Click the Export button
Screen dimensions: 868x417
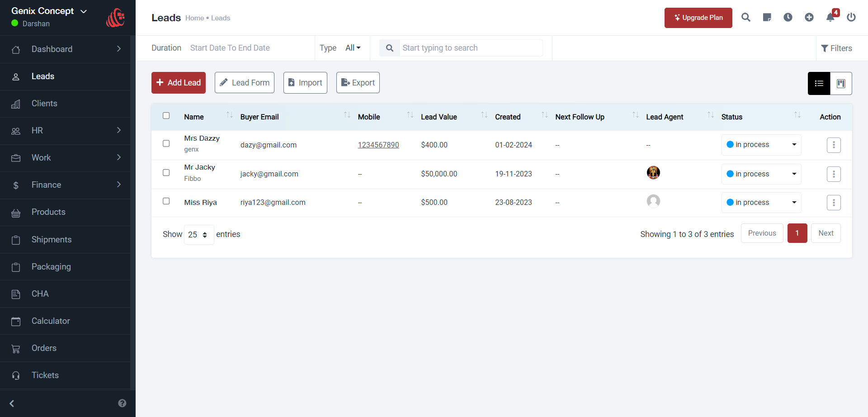[358, 83]
